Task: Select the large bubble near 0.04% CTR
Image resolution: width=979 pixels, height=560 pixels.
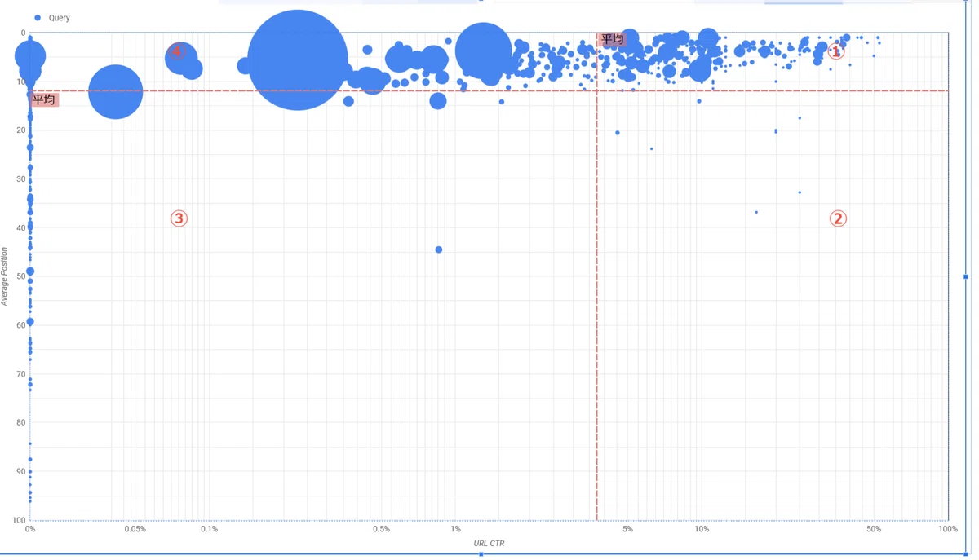Action: 115,92
